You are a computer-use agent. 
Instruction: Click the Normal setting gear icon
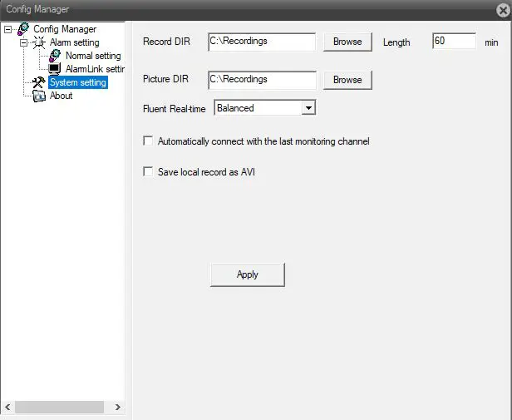coord(55,56)
